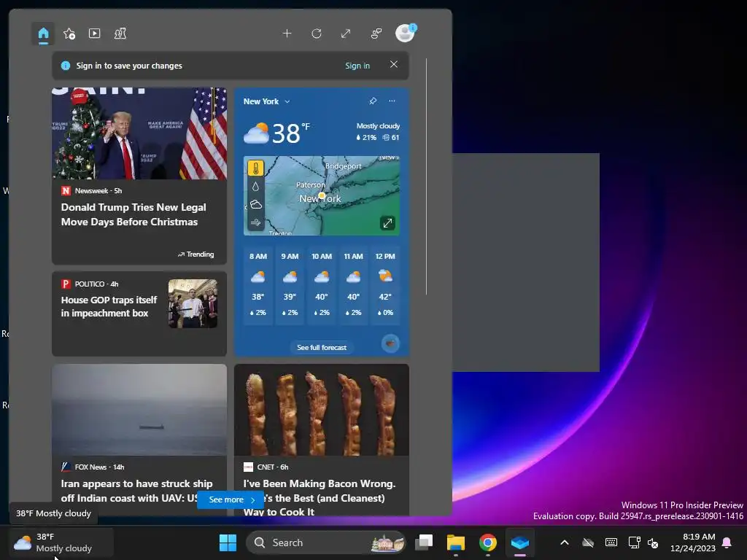This screenshot has height=560, width=747.
Task: Refresh the widgets feed
Action: click(x=317, y=34)
